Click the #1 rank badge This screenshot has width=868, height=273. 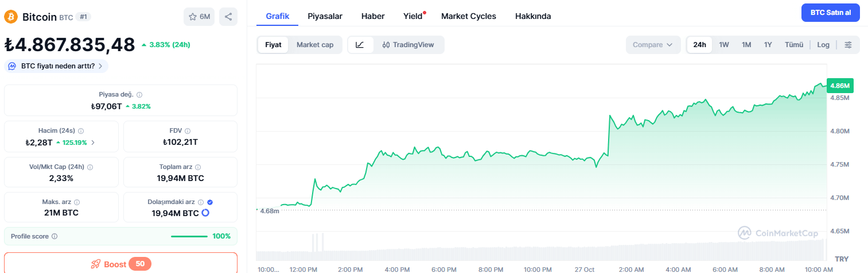[83, 17]
